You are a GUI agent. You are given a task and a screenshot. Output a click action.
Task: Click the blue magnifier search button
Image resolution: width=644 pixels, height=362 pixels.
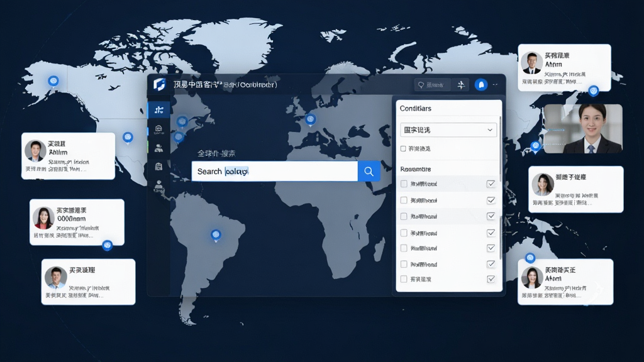click(369, 171)
